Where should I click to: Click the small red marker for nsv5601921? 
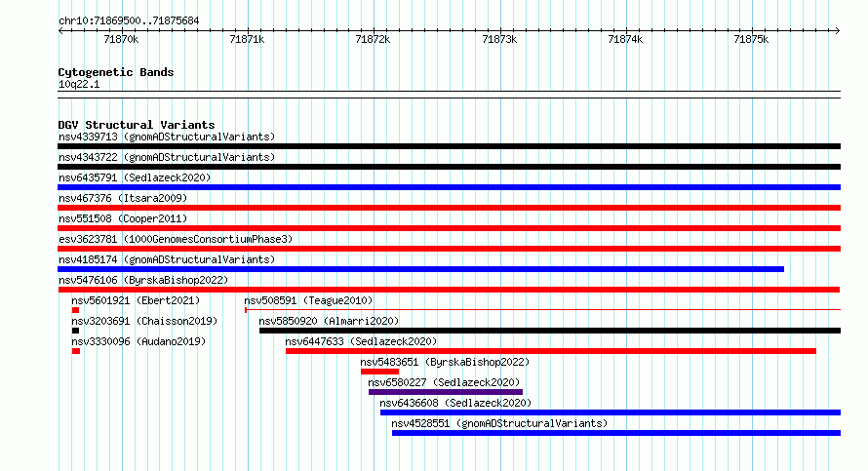point(75,310)
